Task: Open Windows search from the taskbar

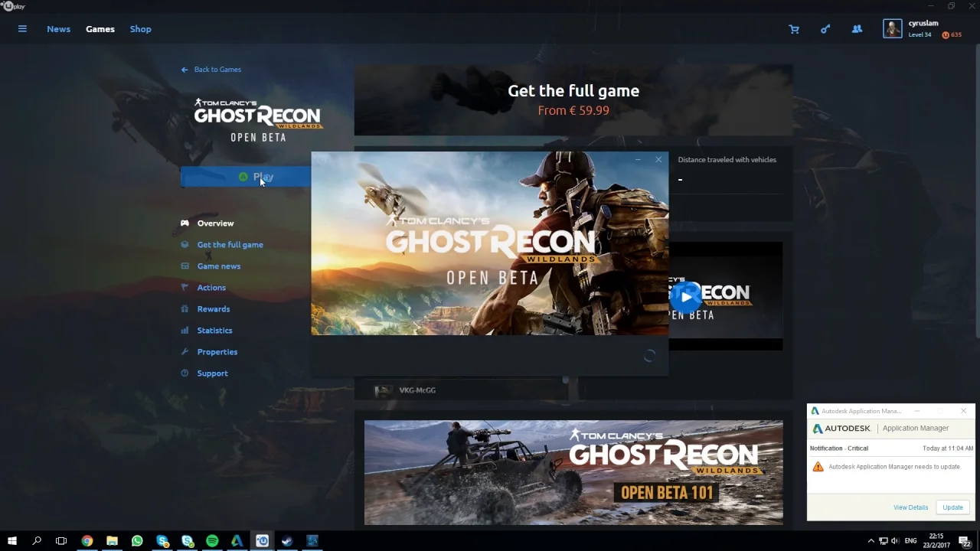Action: [x=37, y=541]
